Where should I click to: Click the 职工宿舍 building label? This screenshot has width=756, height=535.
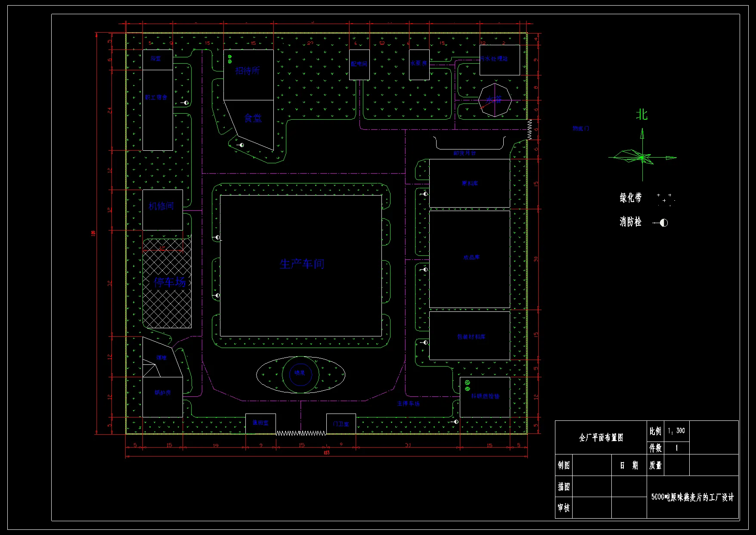click(156, 97)
